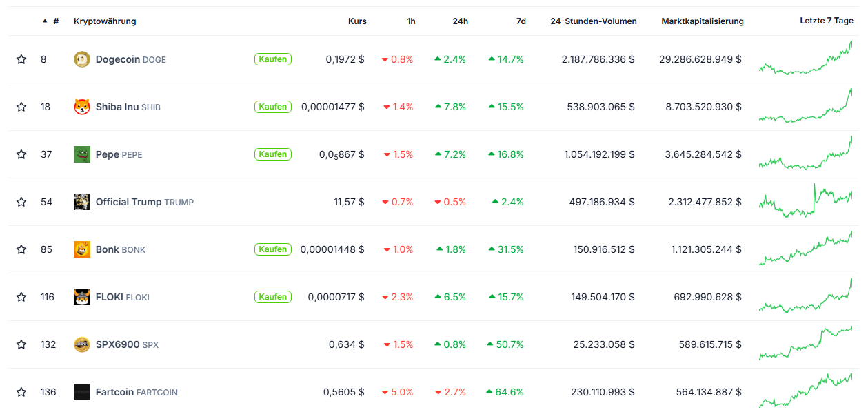
Task: Sort table by rank # column
Action: 54,21
